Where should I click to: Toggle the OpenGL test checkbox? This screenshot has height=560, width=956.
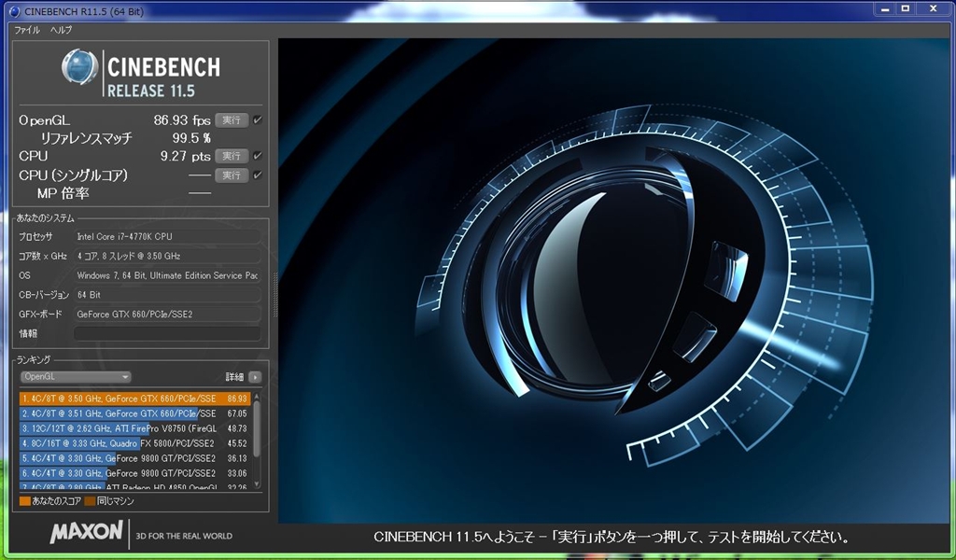pos(257,120)
